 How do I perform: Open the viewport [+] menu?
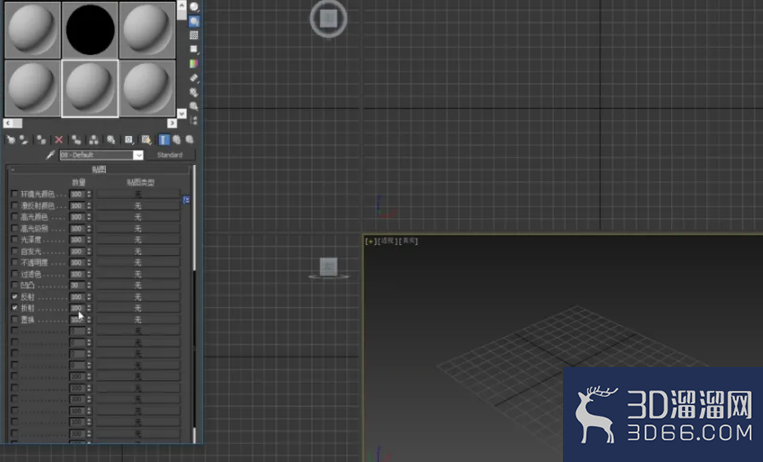point(371,241)
